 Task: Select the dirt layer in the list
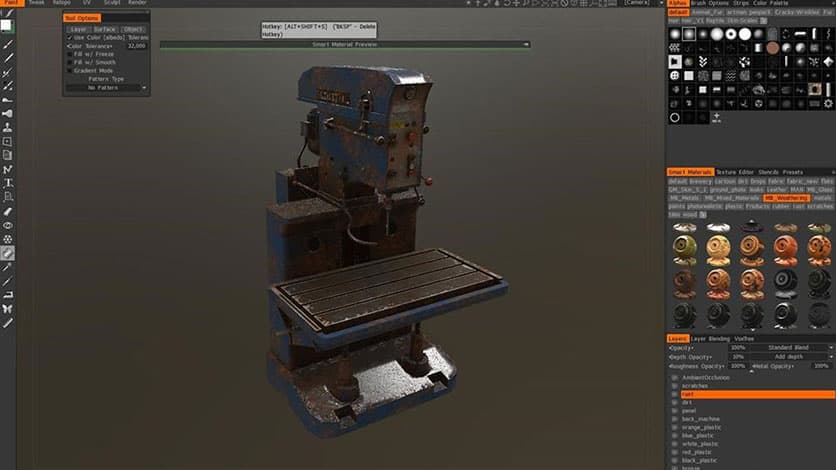click(x=688, y=402)
